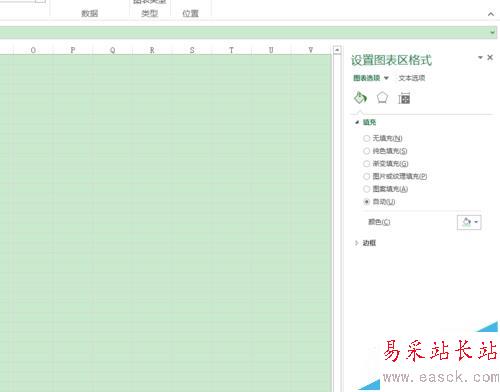The height and width of the screenshot is (392, 500).
Task: Click the 设置图表区格式 pane title
Action: pyautogui.click(x=391, y=60)
